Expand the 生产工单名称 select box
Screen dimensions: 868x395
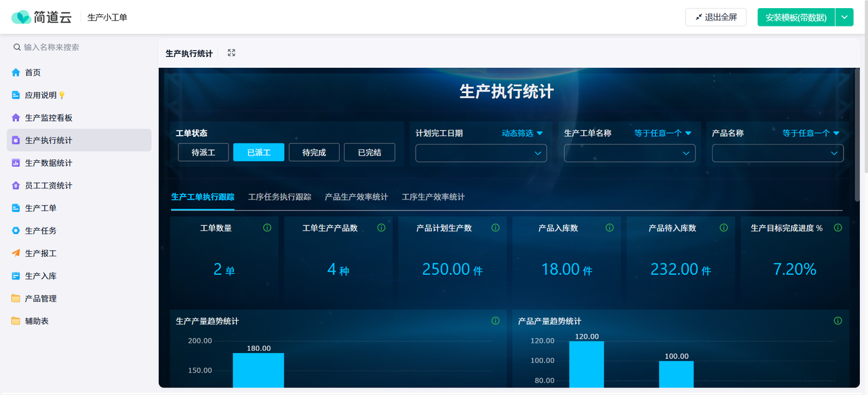coord(629,153)
